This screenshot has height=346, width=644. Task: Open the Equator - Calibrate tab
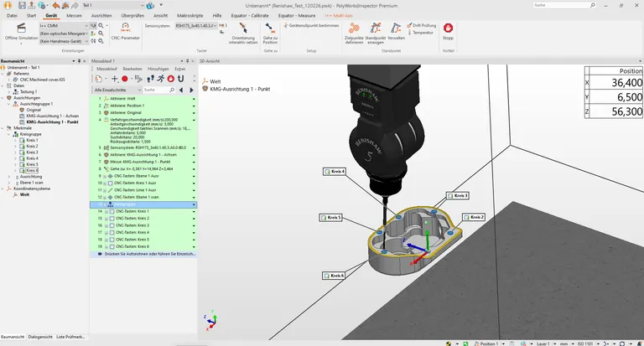(x=250, y=16)
